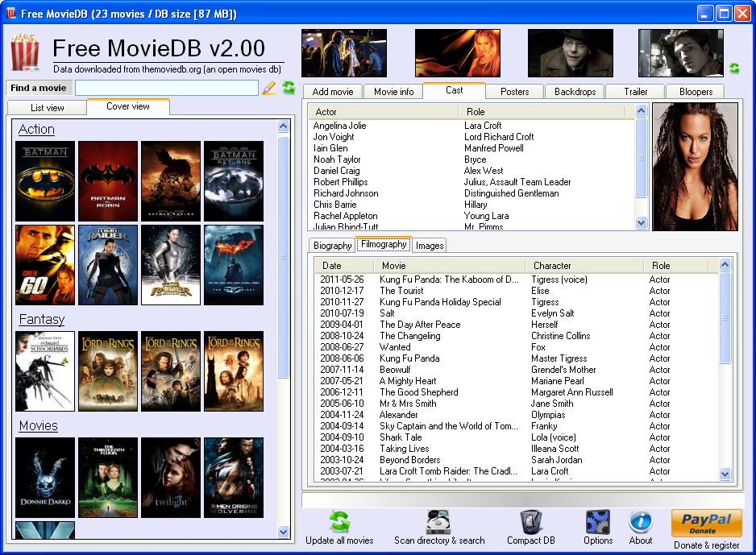Image resolution: width=756 pixels, height=555 pixels.
Task: Click the PayPal Donate button
Action: (706, 523)
